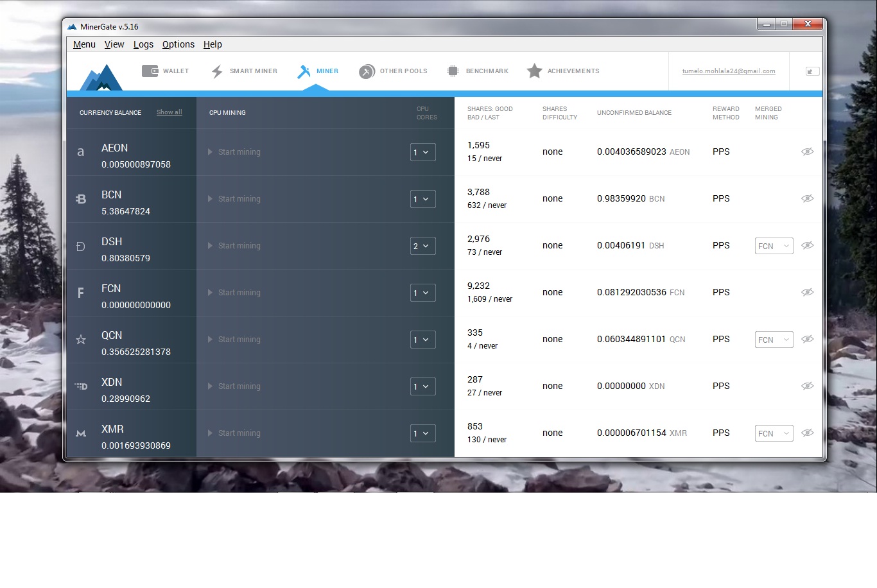Hide the AEON row using eye icon
The height and width of the screenshot is (588, 877).
(808, 151)
